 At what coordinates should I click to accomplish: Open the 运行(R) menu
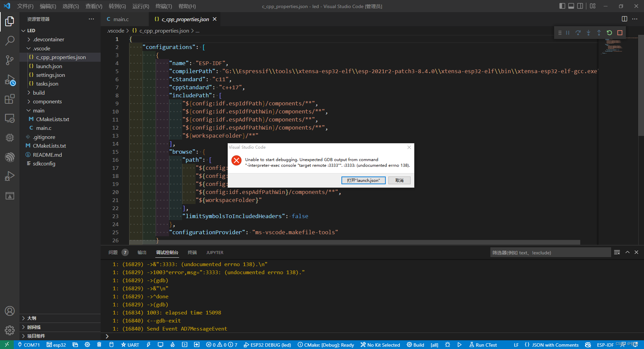[x=141, y=6]
